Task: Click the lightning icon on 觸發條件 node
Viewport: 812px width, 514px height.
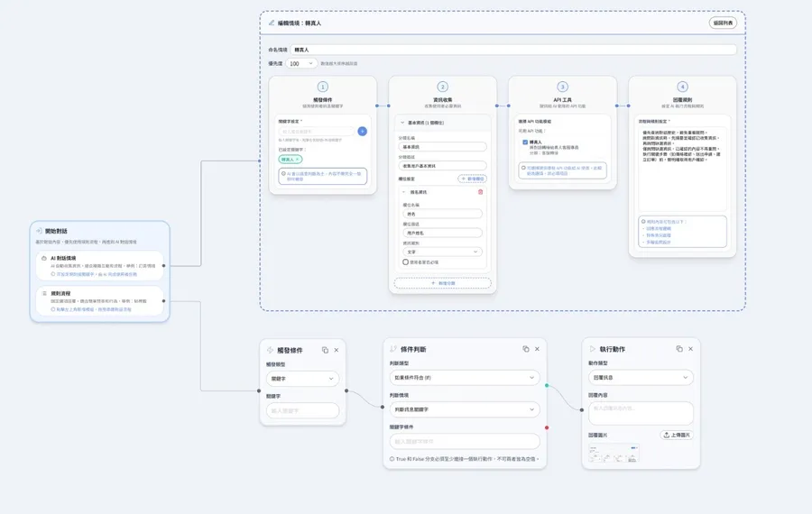Action: click(270, 350)
